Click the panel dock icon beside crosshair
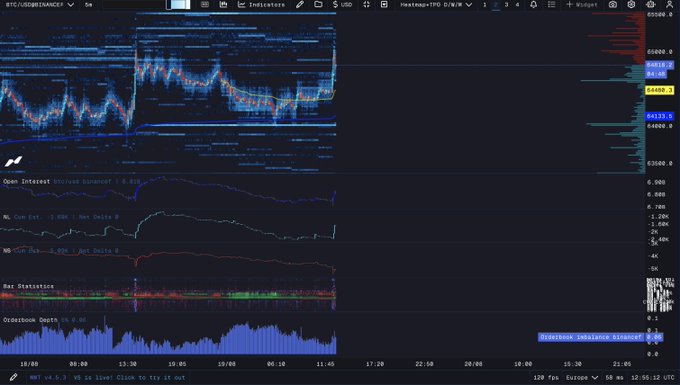The width and height of the screenshot is (680, 385). (x=384, y=4)
